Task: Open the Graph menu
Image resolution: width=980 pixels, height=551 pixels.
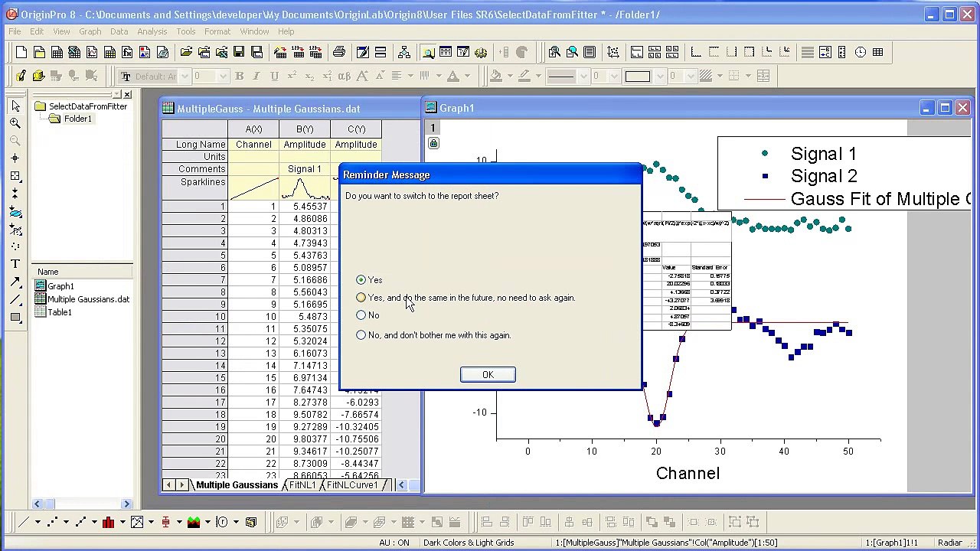Action: pyautogui.click(x=90, y=31)
